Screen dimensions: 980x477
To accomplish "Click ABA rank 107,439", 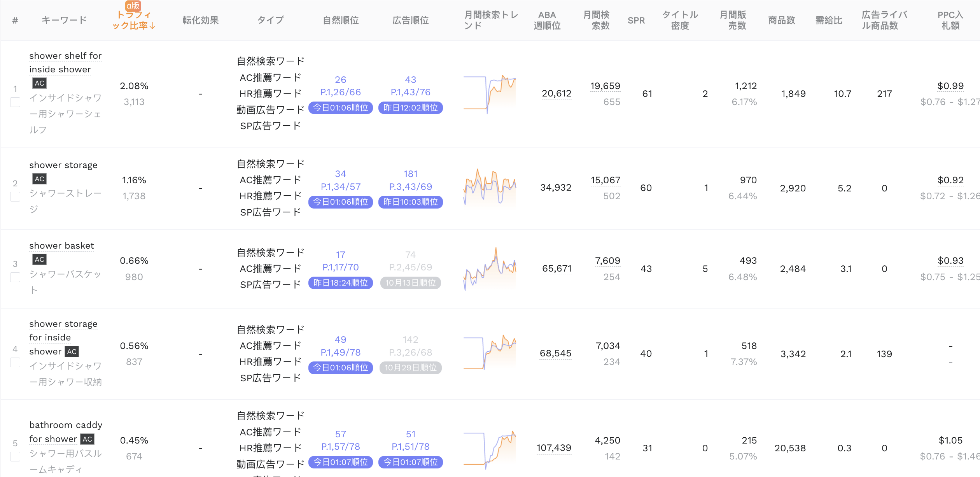I will click(554, 448).
